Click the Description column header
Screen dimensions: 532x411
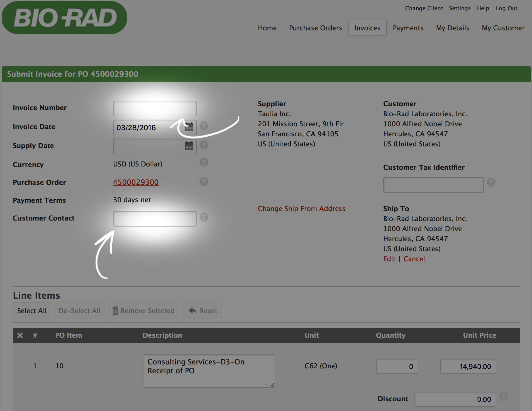coord(162,335)
